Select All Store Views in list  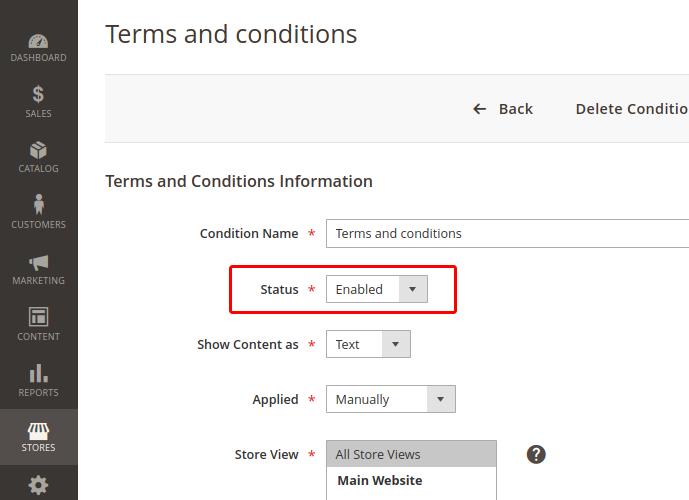coord(411,454)
